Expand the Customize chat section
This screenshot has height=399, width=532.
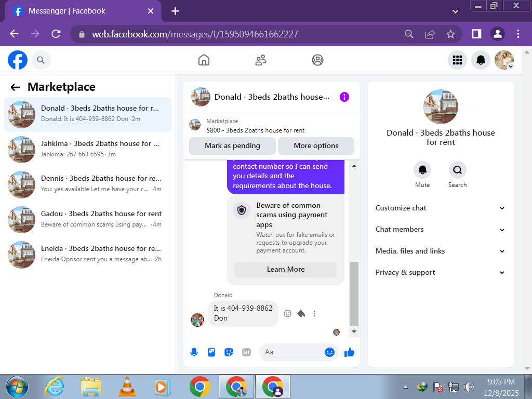click(441, 208)
